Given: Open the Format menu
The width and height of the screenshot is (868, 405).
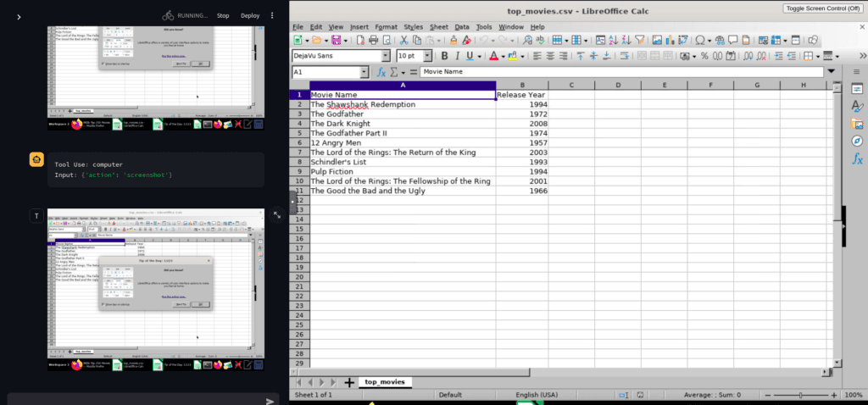Looking at the screenshot, I should tap(386, 26).
